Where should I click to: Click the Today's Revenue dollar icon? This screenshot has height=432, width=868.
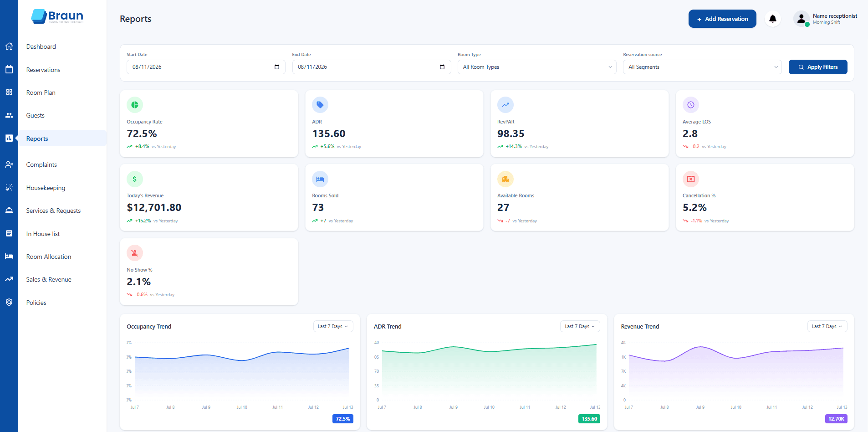tap(135, 179)
